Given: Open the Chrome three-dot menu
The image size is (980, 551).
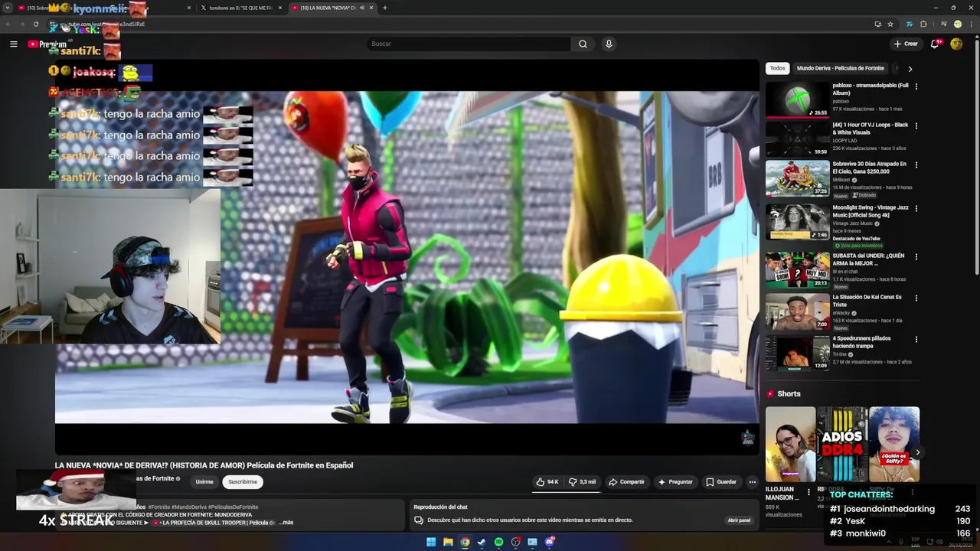Looking at the screenshot, I should pos(971,24).
